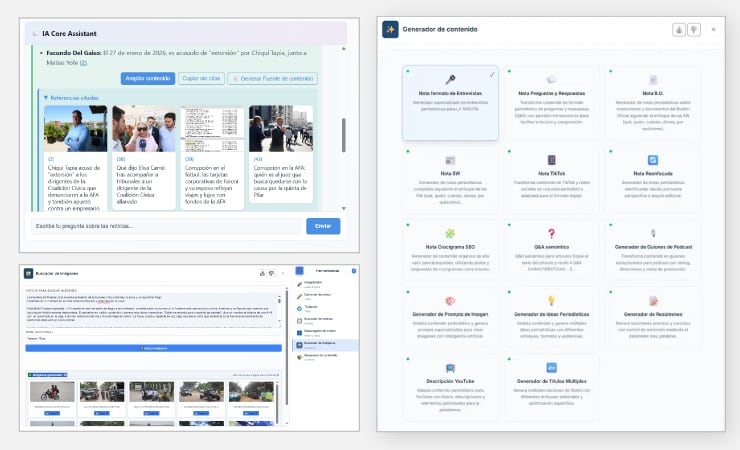Open the tarjetas corporativas document reference thumbnail

click(x=212, y=128)
